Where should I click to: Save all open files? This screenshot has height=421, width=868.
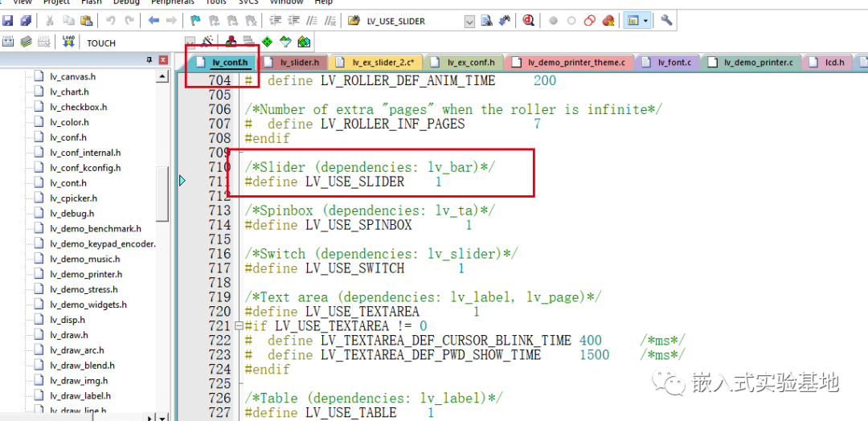[26, 21]
